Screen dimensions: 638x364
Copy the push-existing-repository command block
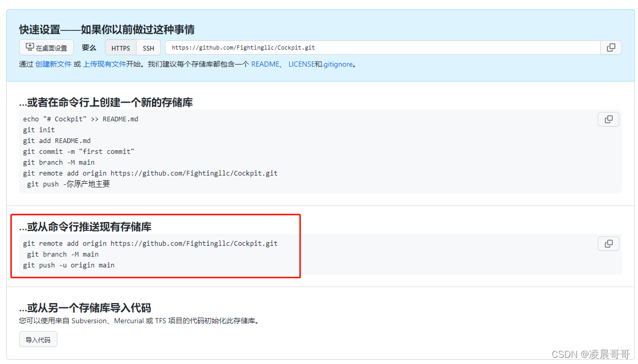(x=609, y=244)
